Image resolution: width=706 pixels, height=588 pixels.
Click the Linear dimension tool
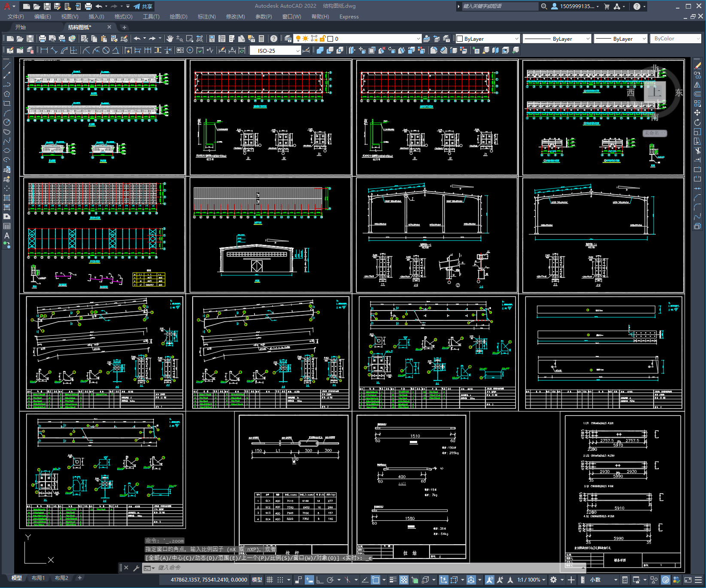pos(44,50)
